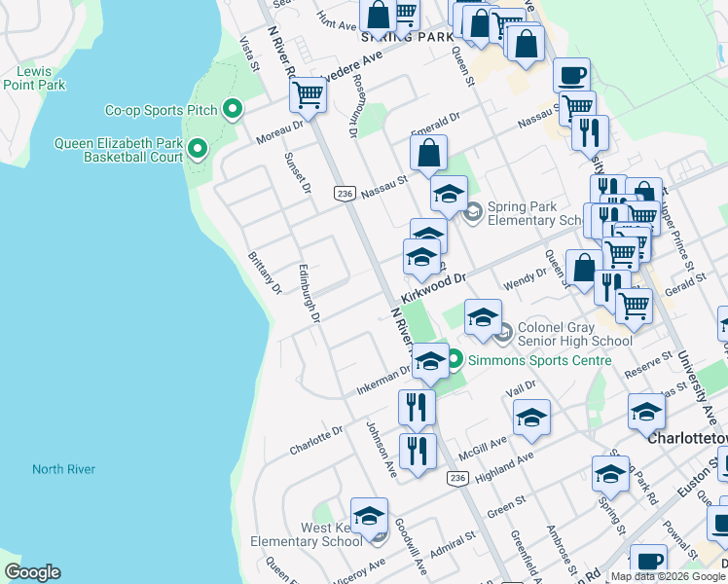Click the 236 highway shield near Nassau St

point(345,193)
